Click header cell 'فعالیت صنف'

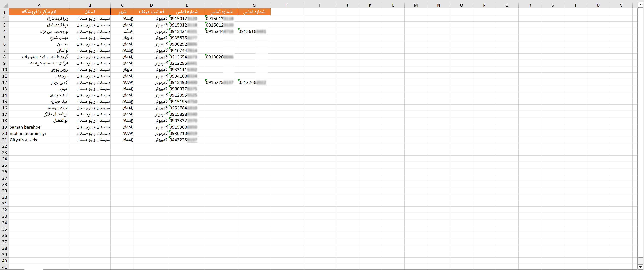151,12
